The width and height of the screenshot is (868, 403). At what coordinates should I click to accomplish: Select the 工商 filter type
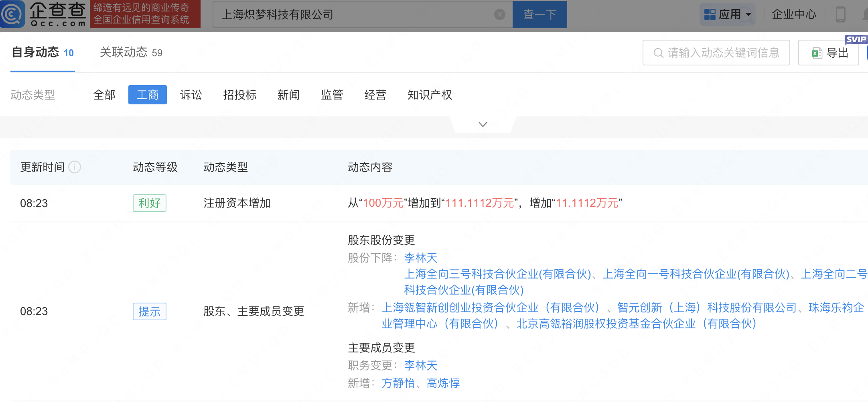click(147, 95)
